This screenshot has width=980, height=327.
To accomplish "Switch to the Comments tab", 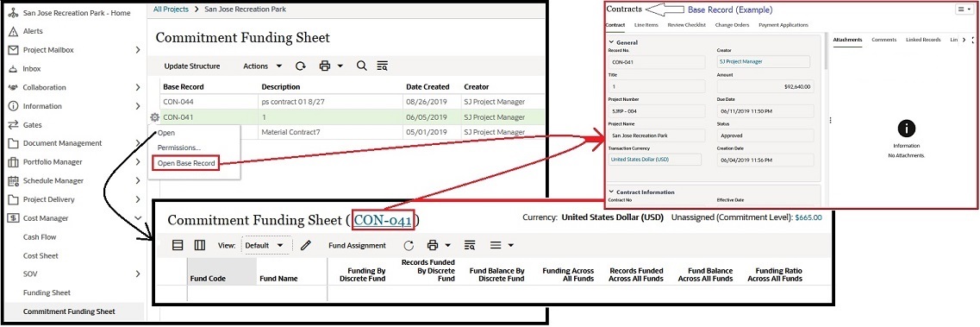I will coord(883,40).
